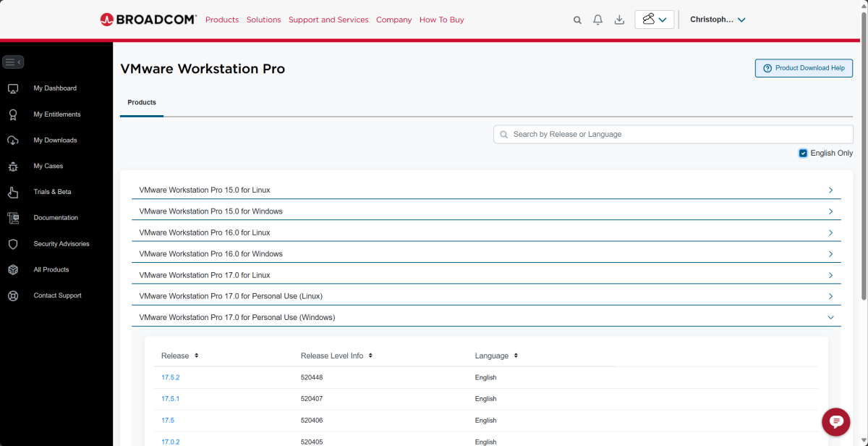Screen dimensions: 868x446
Task: Open notifications with the bell icon
Action: [x=597, y=20]
